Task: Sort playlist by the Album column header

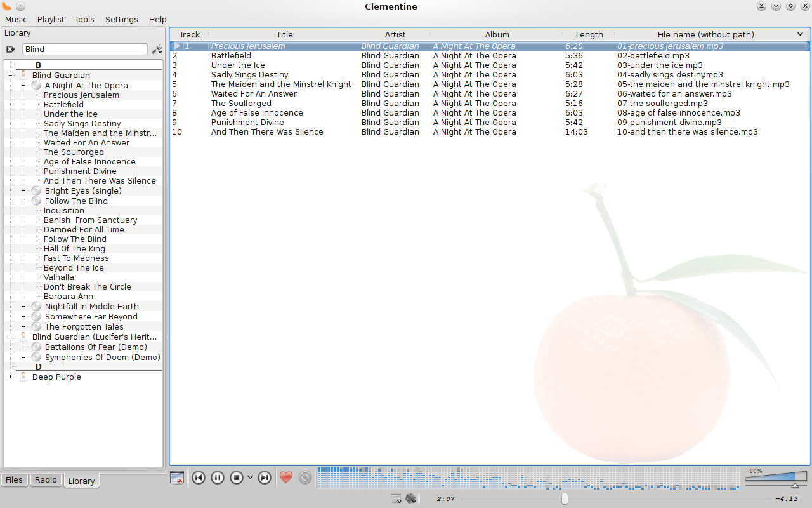Action: [x=497, y=34]
